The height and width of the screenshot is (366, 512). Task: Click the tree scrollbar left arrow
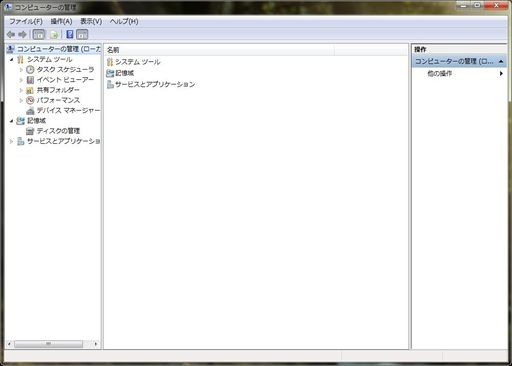click(9, 344)
